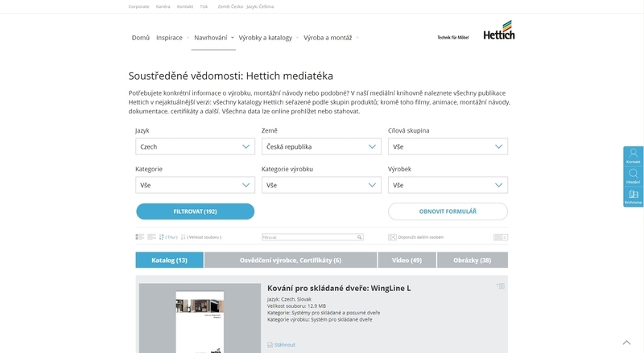644x353 pixels.
Task: Expand the Země dropdown
Action: (x=321, y=146)
